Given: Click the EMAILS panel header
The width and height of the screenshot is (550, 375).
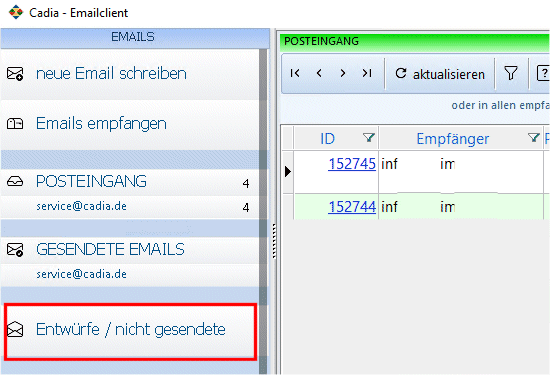Looking at the screenshot, I should (135, 37).
